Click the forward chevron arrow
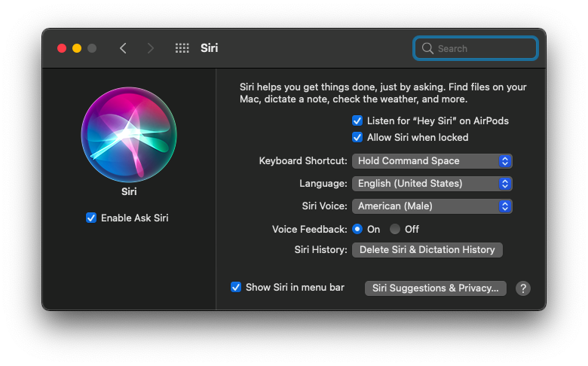The width and height of the screenshot is (588, 366). click(151, 48)
